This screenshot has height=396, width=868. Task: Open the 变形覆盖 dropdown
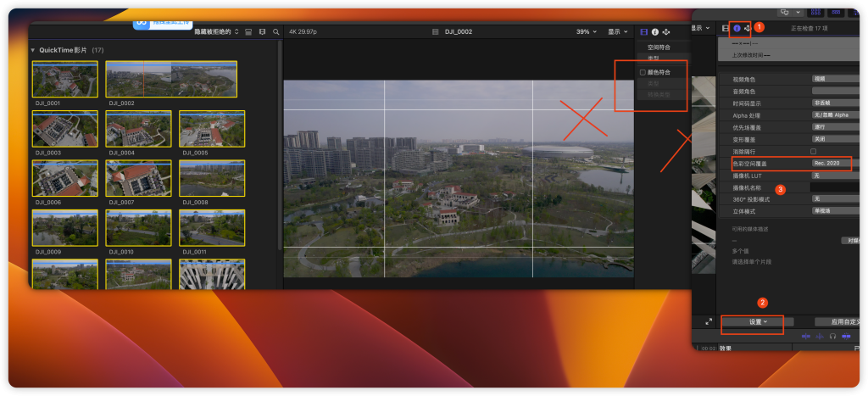click(835, 139)
